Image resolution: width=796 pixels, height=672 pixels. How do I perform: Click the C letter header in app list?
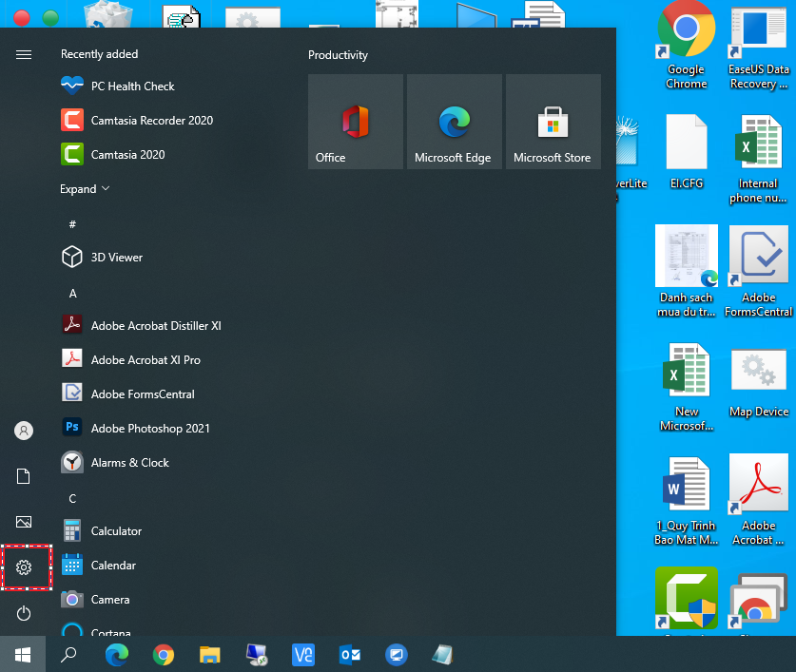[x=72, y=498]
